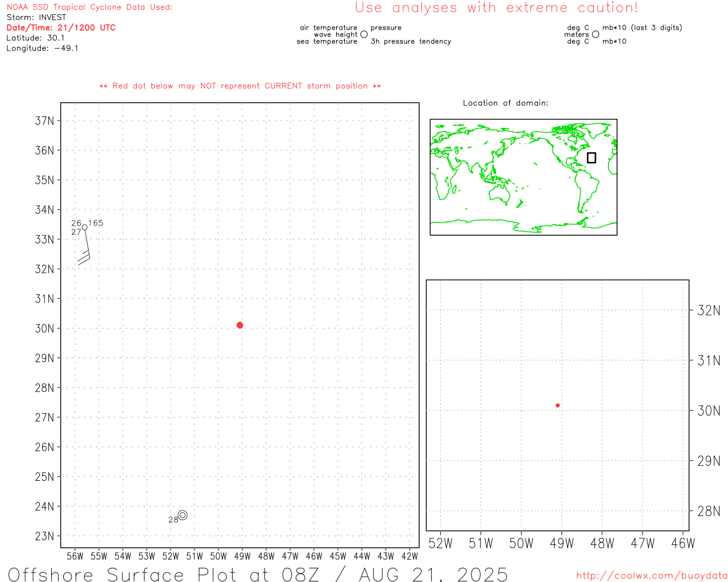
Task: Click the 'Latitude: 30.1' text
Action: click(35, 38)
